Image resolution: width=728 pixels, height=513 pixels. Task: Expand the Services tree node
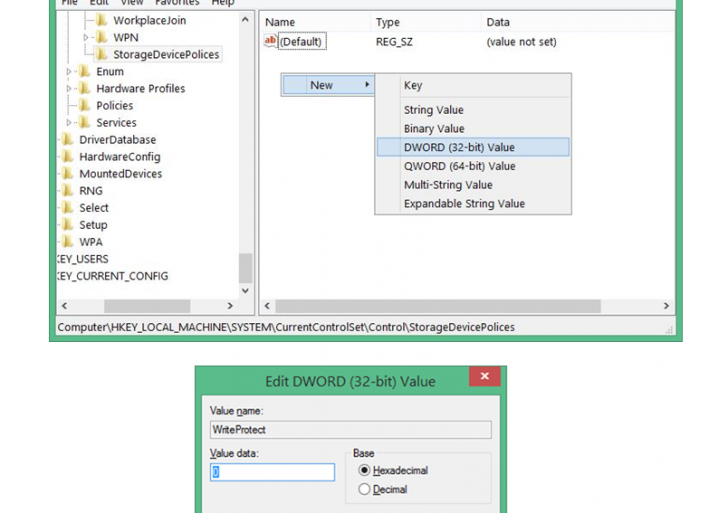[69, 123]
